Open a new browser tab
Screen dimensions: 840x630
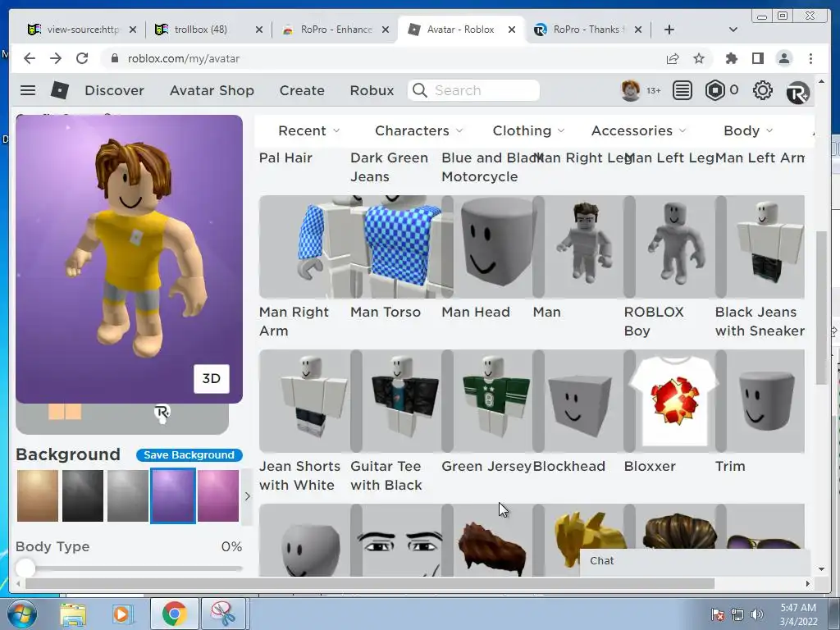pos(669,30)
